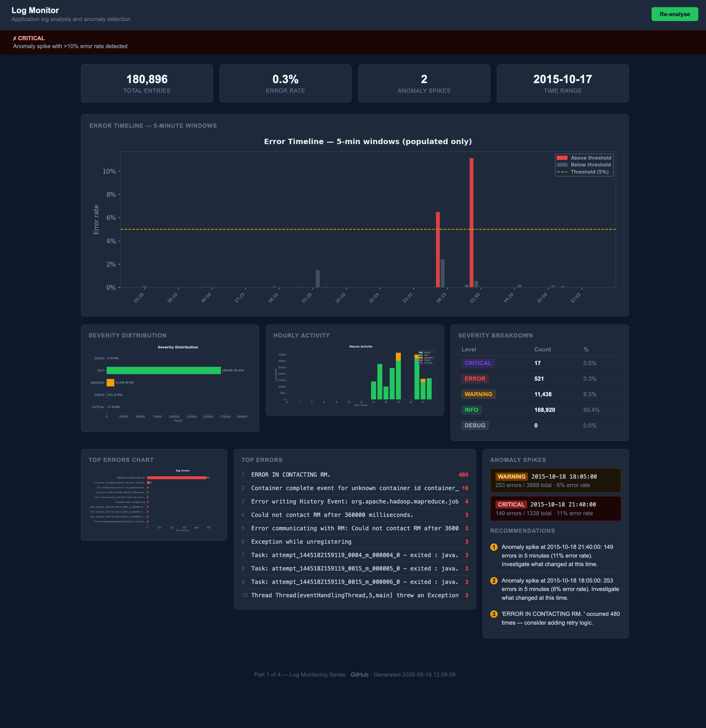Select the Error Rate 0.3% card
The image size is (706, 728).
coord(285,84)
